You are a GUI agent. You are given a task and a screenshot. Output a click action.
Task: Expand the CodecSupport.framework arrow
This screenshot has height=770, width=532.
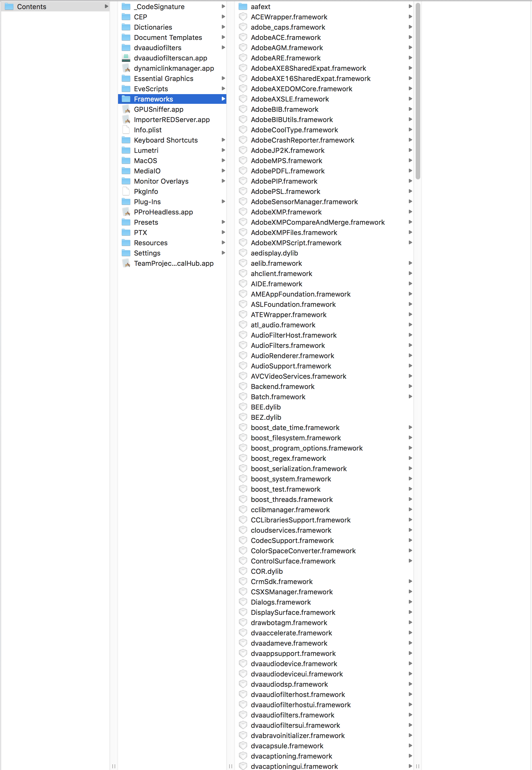tap(410, 540)
